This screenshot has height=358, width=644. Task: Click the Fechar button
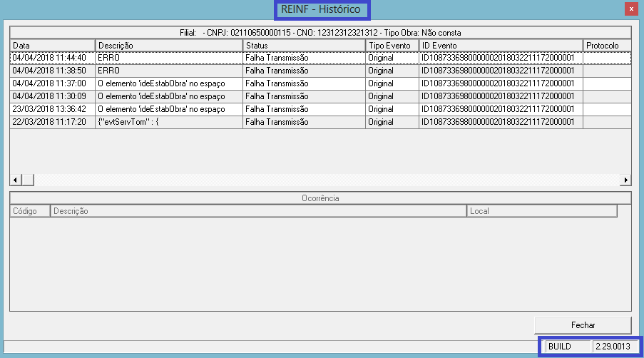pos(583,324)
